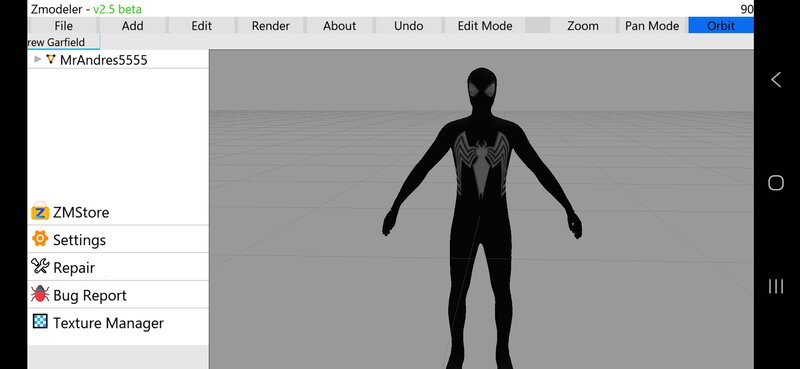This screenshot has width=800, height=369.
Task: Open the Edit menu
Action: (x=202, y=26)
